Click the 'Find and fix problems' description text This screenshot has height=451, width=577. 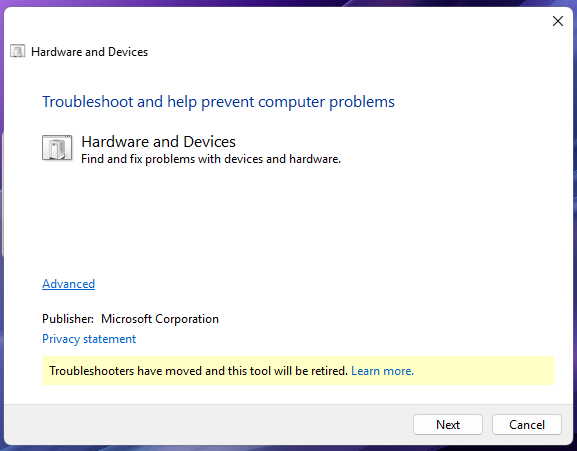pyautogui.click(x=211, y=159)
